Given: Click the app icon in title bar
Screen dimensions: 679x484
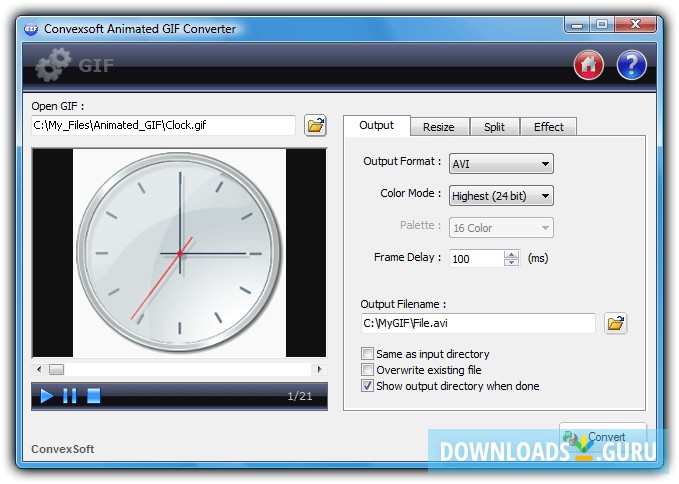Looking at the screenshot, I should coord(31,29).
